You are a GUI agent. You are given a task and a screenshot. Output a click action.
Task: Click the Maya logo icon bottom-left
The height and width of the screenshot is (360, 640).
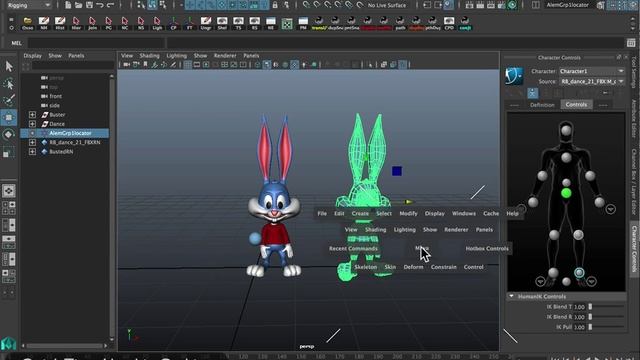9,343
